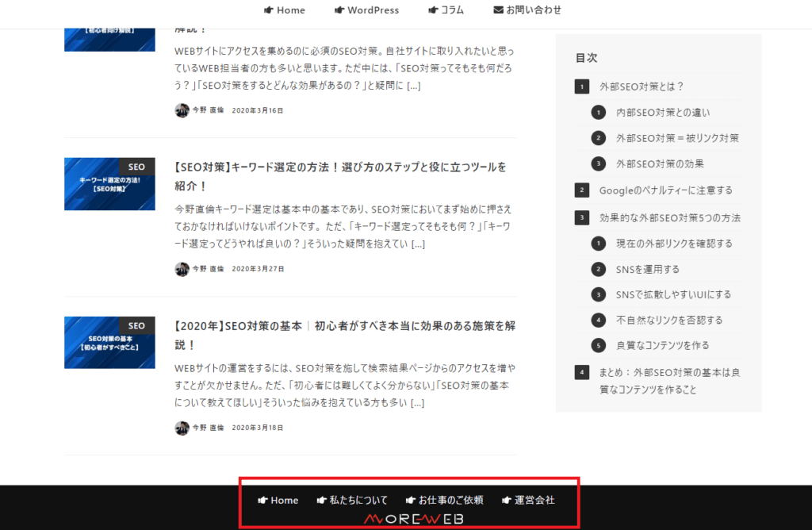
Task: Click hand icon beside 私たちについて
Action: pos(322,501)
